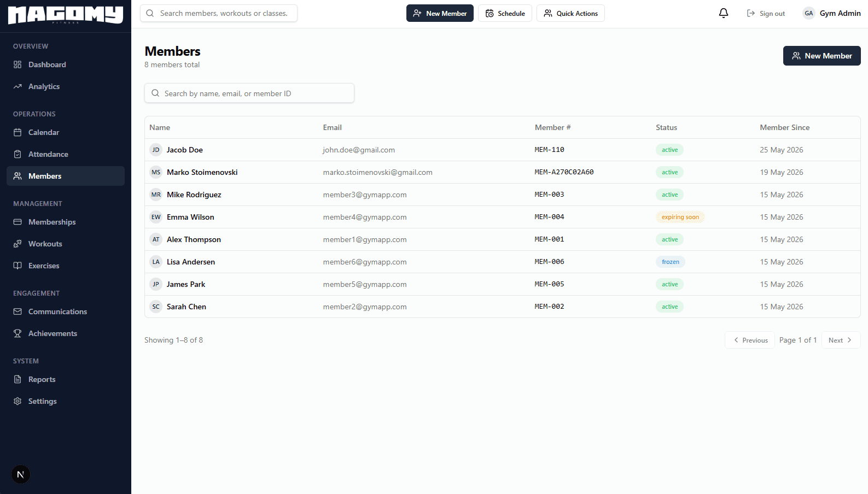Click New Member button beside Members heading

coord(822,56)
